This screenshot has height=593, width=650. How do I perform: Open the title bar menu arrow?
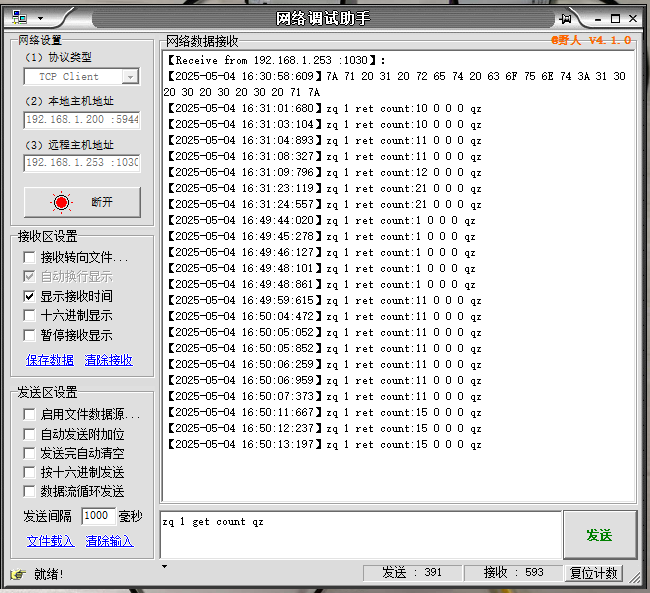(40, 18)
